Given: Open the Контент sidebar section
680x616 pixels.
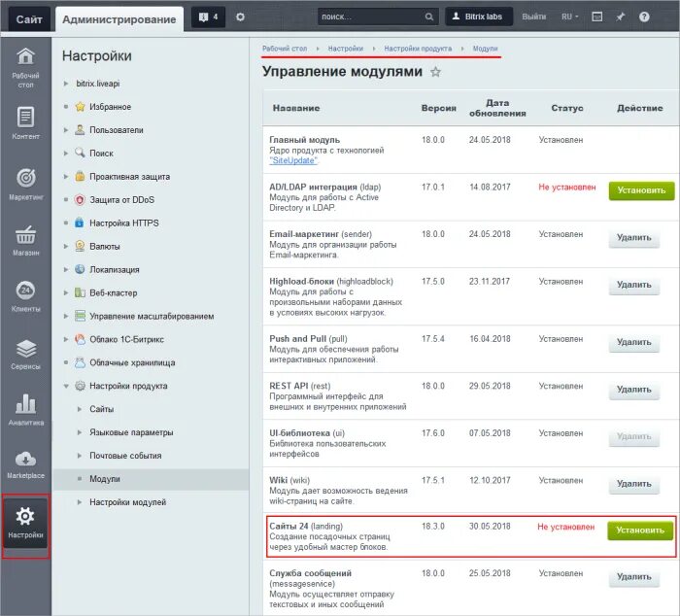Looking at the screenshot, I should (x=25, y=123).
